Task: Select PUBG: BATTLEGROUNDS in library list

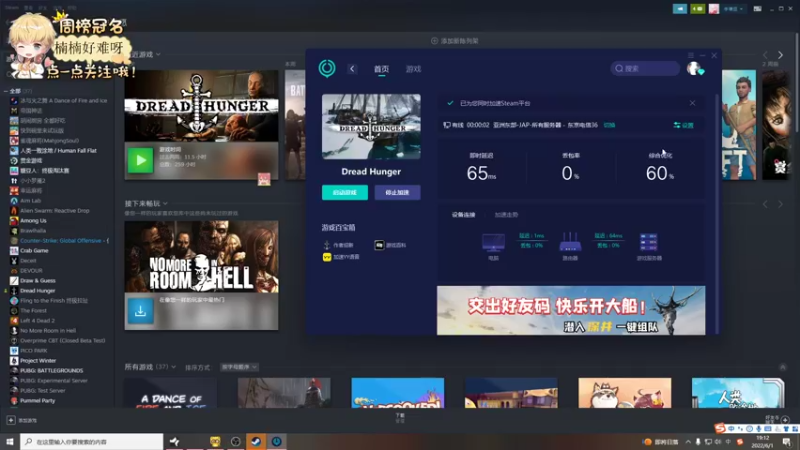Action: (51, 370)
